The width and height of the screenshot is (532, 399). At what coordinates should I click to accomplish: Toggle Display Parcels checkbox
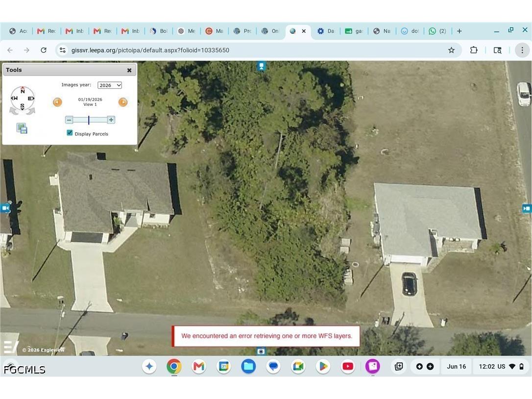click(70, 133)
